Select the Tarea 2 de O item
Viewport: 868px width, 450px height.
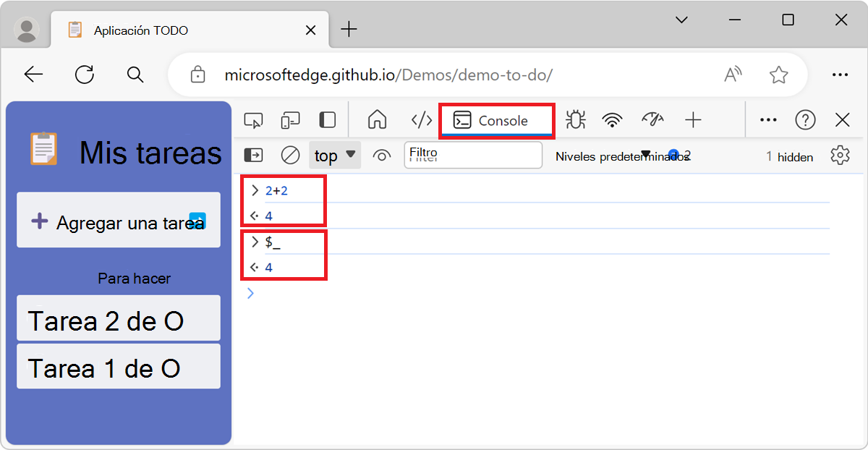point(119,318)
